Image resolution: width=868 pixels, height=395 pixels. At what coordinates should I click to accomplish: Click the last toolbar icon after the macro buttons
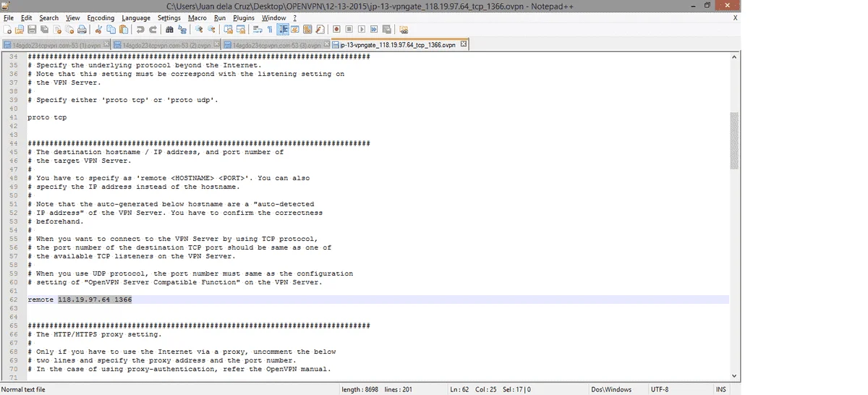coord(404,30)
